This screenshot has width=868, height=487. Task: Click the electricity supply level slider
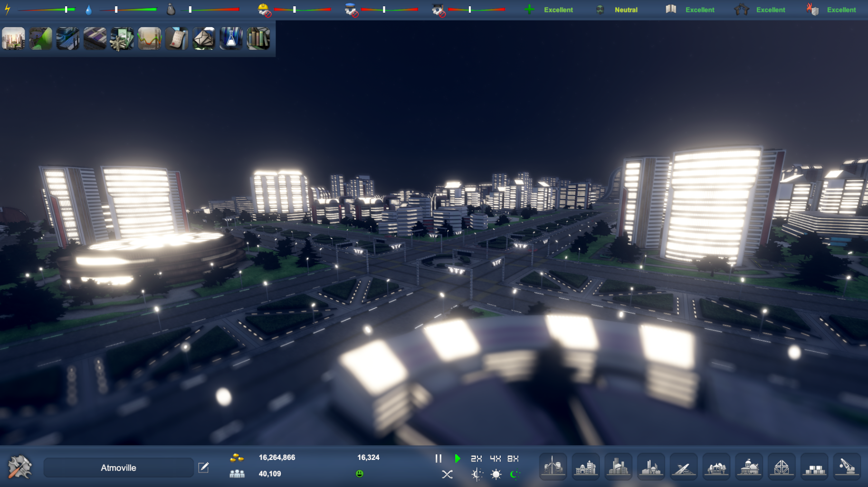tap(46, 9)
